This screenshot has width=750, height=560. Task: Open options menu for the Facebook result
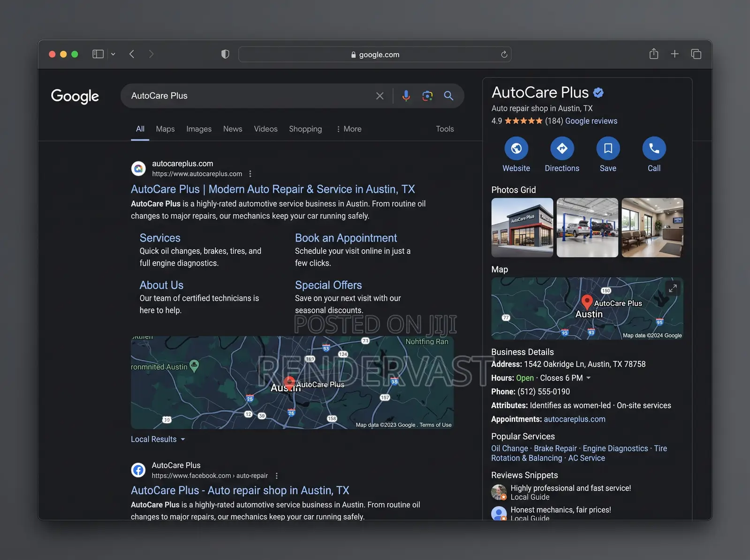point(277,476)
